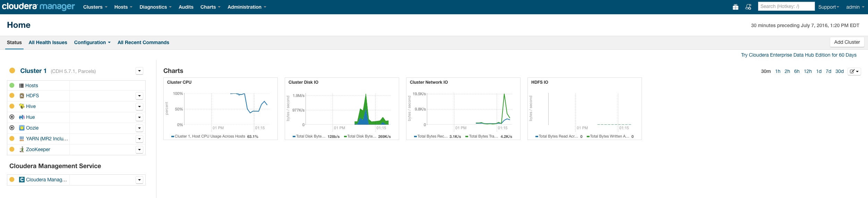
Task: Click Try Cloudera Enterprise Data Hub link
Action: tap(799, 55)
